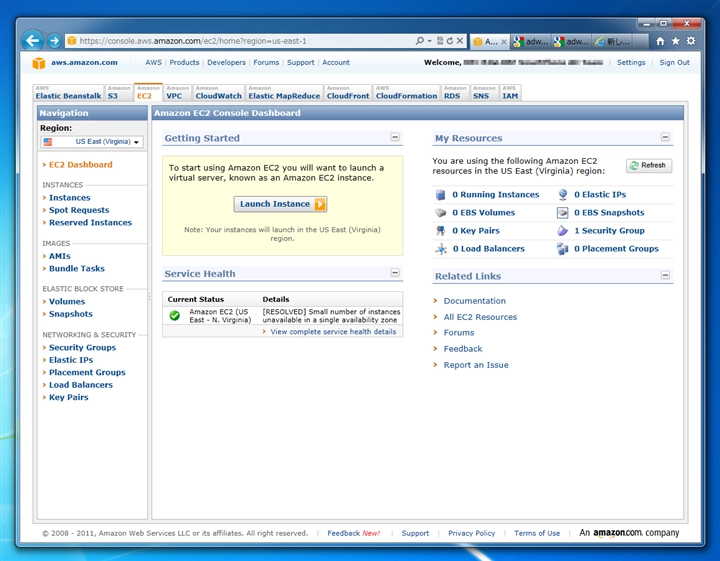Open Settings in the header

point(630,62)
